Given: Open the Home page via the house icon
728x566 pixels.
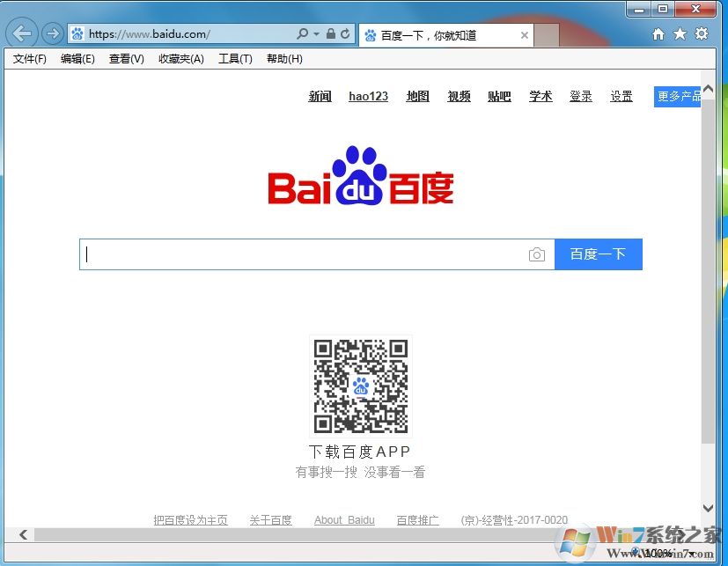Looking at the screenshot, I should point(658,33).
